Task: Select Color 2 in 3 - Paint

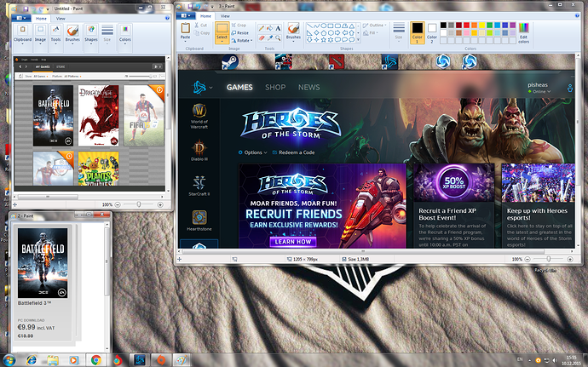Action: pyautogui.click(x=432, y=32)
